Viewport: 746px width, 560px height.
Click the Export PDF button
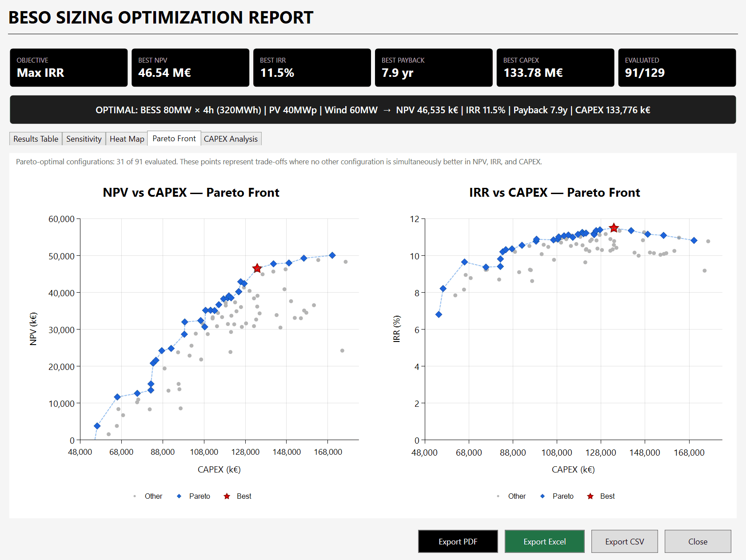[458, 541]
